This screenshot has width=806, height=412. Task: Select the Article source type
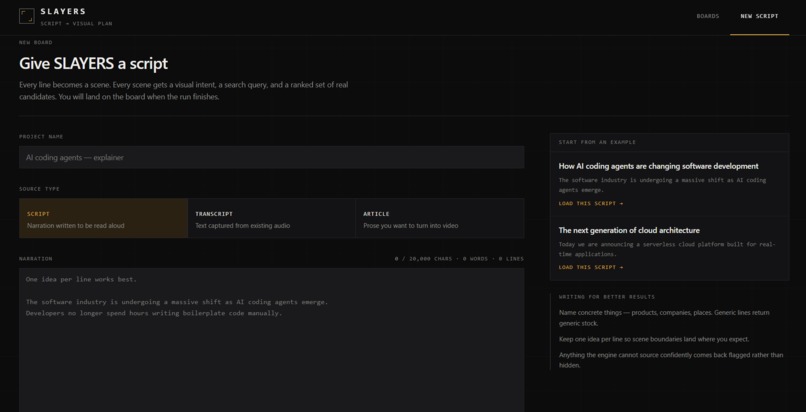[440, 218]
